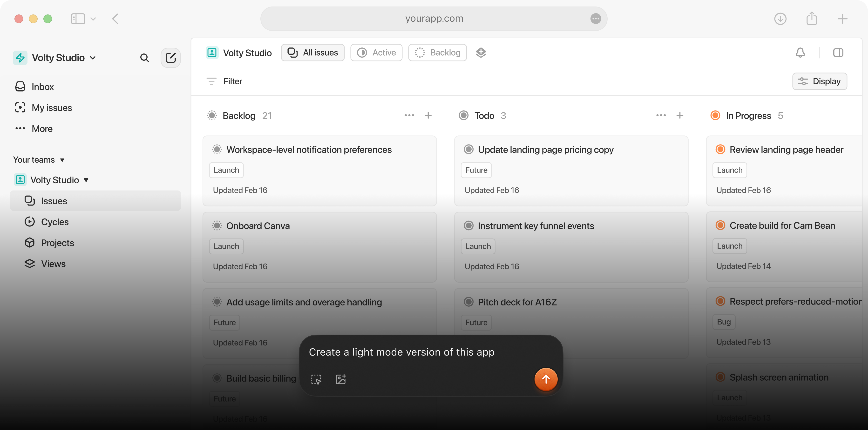Click the compose new issue icon
868x430 pixels.
point(170,58)
